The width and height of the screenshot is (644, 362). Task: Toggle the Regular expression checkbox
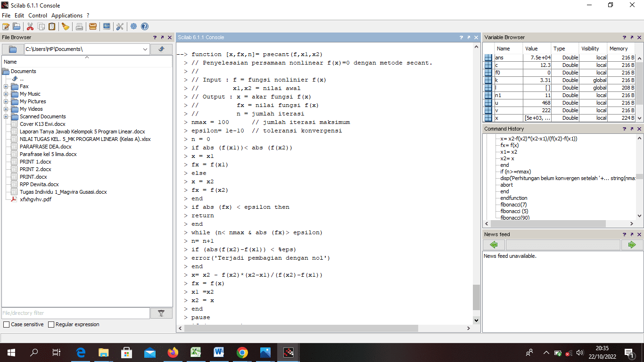pyautogui.click(x=51, y=324)
